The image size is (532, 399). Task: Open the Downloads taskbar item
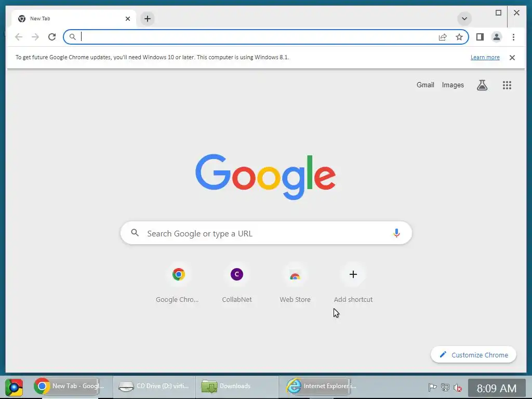236,386
